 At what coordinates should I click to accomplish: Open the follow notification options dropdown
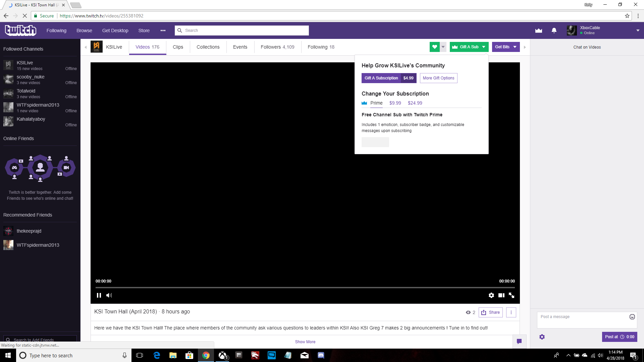(x=443, y=47)
